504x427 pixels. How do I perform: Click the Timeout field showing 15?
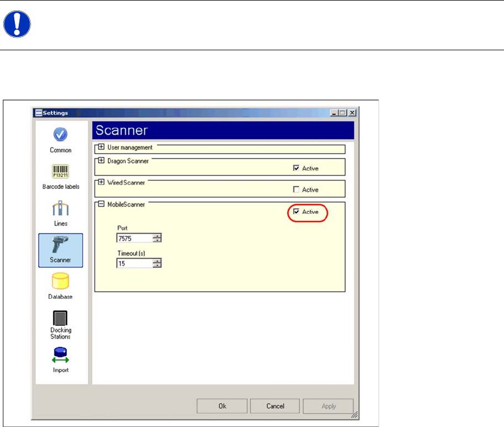pyautogui.click(x=135, y=263)
